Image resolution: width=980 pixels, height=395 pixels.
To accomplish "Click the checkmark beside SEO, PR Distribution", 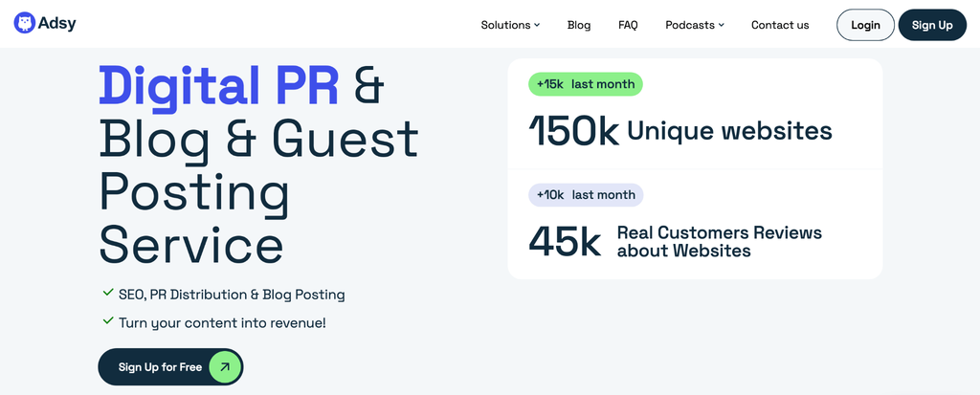I will pyautogui.click(x=107, y=292).
